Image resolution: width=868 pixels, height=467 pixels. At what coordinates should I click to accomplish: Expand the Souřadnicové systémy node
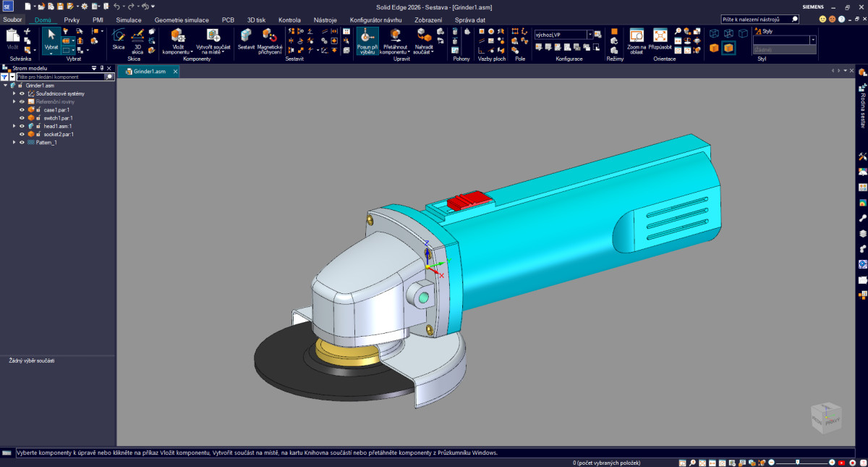pos(14,93)
